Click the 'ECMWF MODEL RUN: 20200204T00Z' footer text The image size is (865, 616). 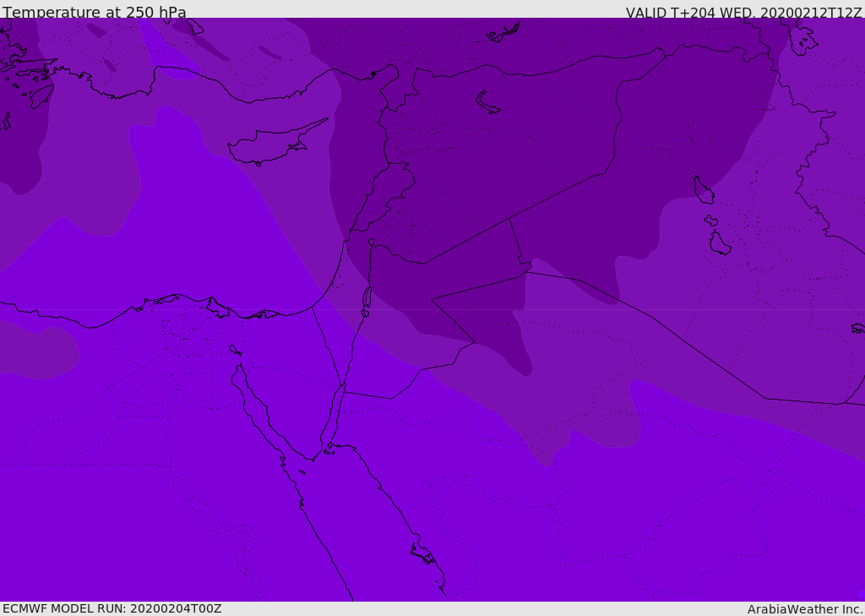pyautogui.click(x=112, y=608)
